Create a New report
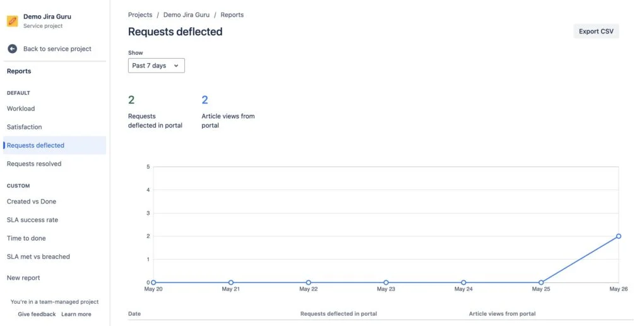Image resolution: width=644 pixels, height=326 pixels. [x=23, y=278]
